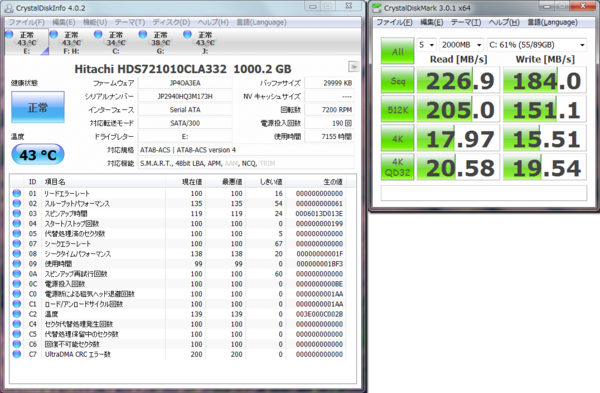Click Seq read result 226.9
The width and height of the screenshot is (600, 393).
coord(458,80)
